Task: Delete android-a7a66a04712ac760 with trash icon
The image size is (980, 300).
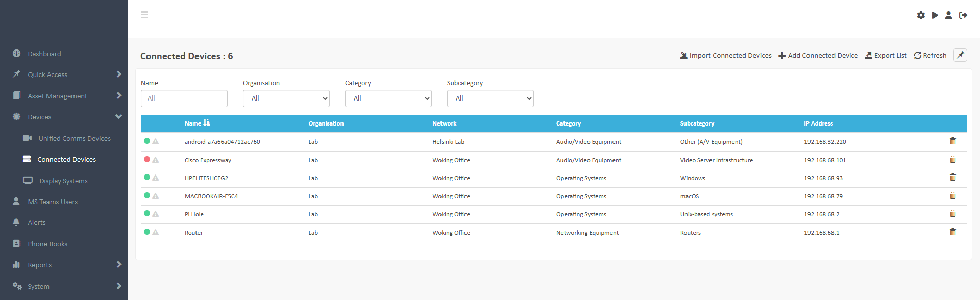Action: [952, 141]
